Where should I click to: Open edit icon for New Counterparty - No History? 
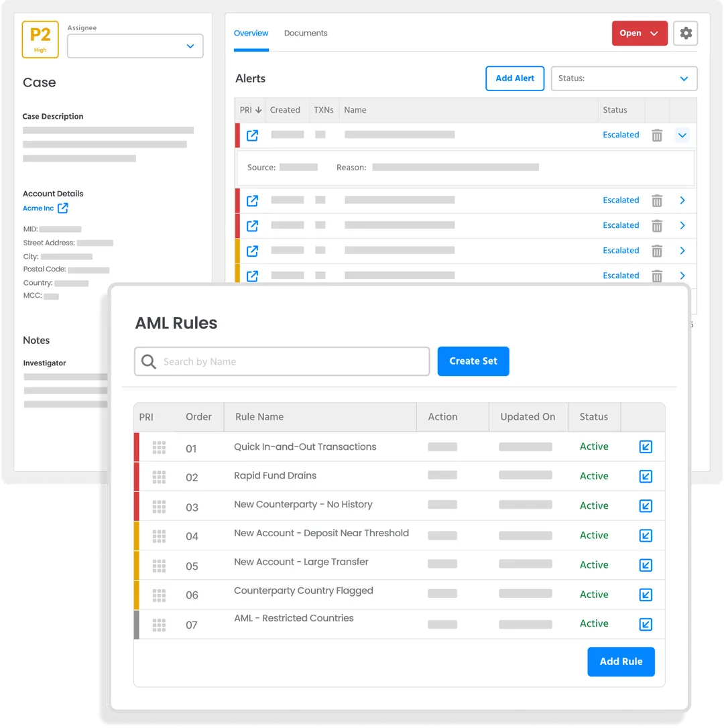point(646,505)
